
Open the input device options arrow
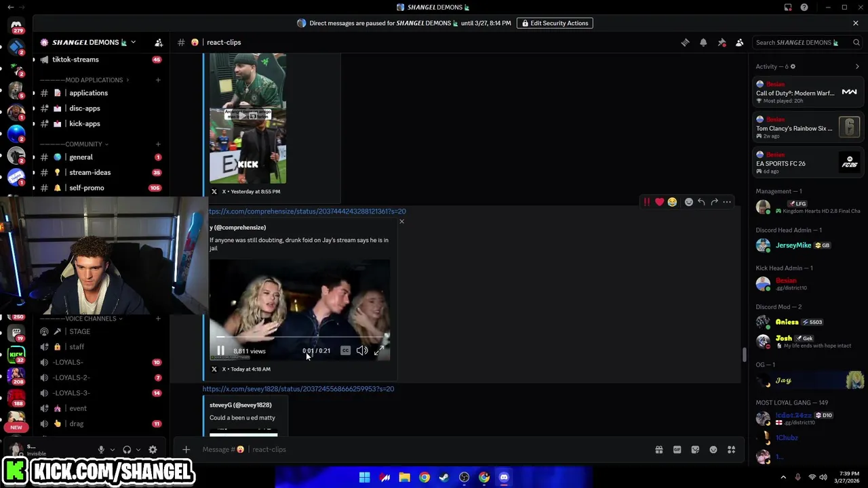113,449
